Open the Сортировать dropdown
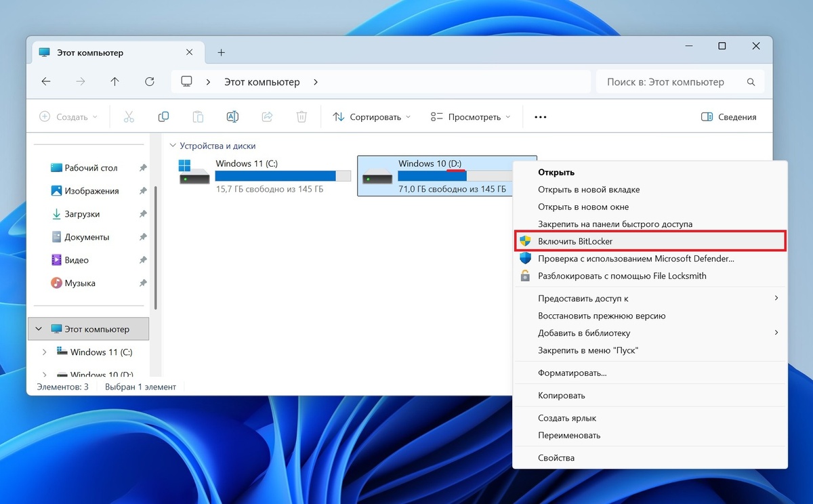 372,117
